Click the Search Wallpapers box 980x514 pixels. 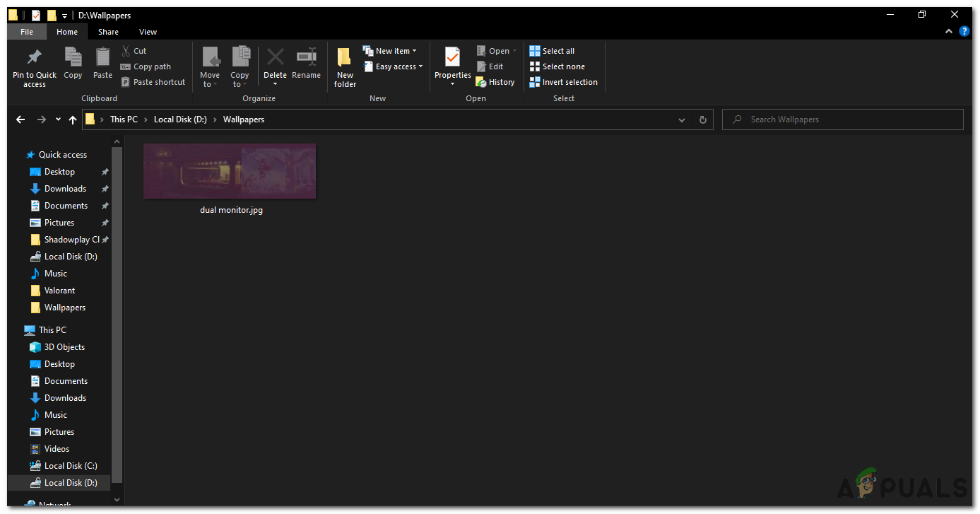pos(841,119)
